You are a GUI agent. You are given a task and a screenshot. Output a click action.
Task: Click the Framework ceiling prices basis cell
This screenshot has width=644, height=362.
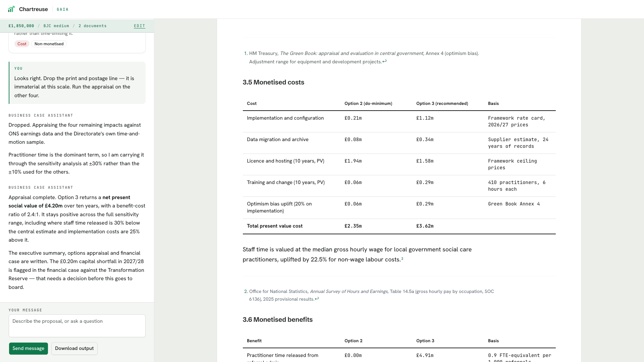513,164
